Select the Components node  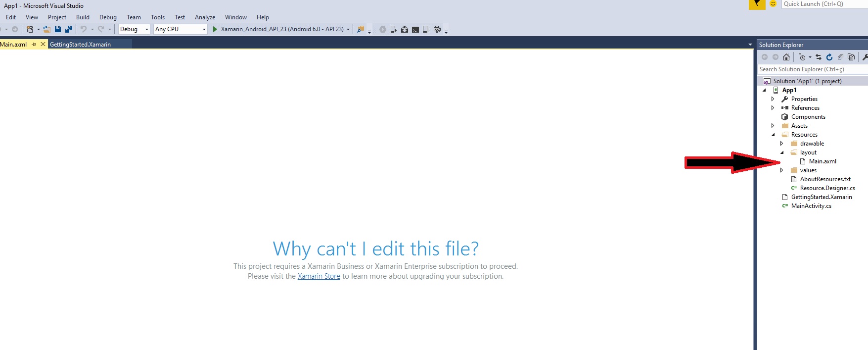(x=808, y=117)
